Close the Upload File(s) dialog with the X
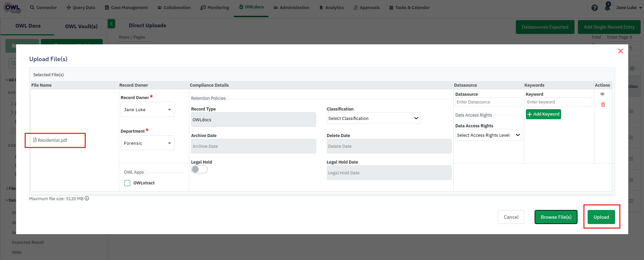Image resolution: width=644 pixels, height=260 pixels. click(621, 51)
